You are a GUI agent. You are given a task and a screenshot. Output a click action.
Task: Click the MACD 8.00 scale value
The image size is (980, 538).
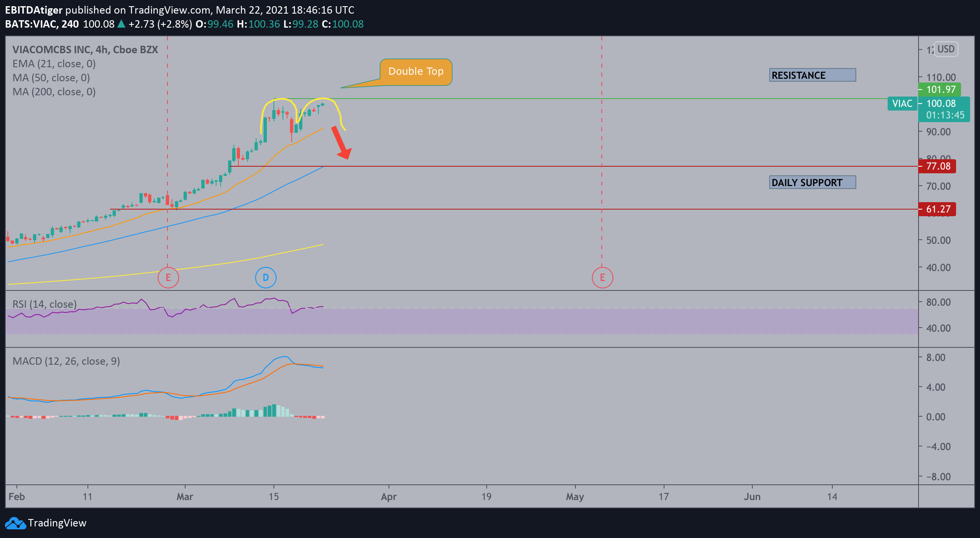click(936, 357)
